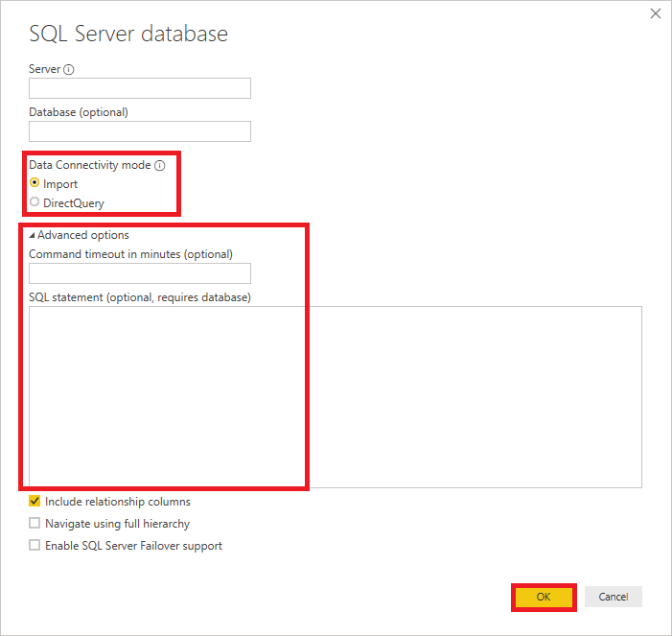Click the OK button
Viewport: 672px width, 636px height.
[x=544, y=597]
